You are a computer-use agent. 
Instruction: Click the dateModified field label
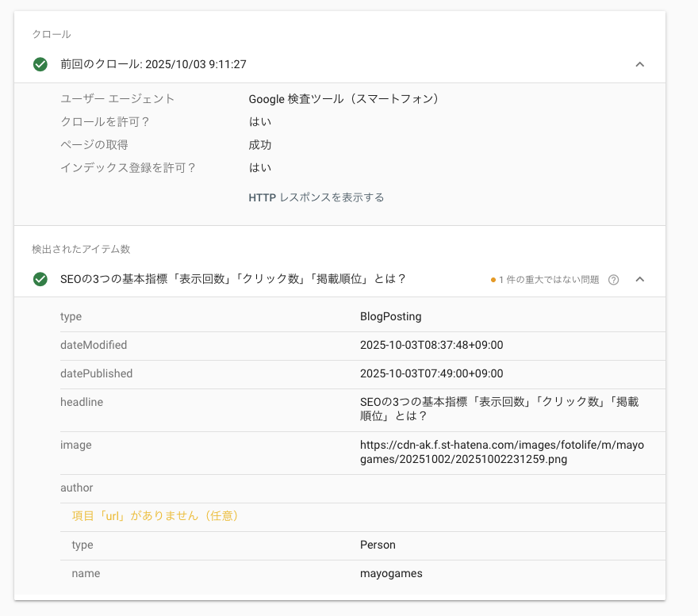click(x=94, y=345)
